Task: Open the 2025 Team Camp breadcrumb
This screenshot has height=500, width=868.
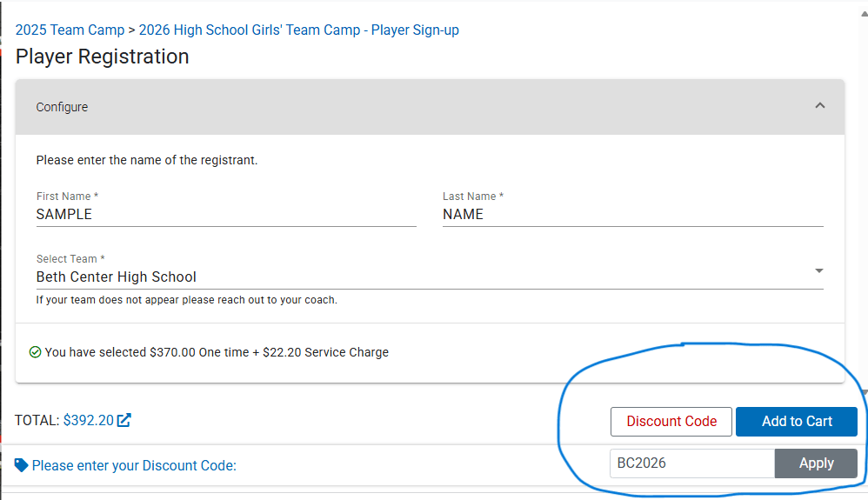Action: click(x=70, y=30)
